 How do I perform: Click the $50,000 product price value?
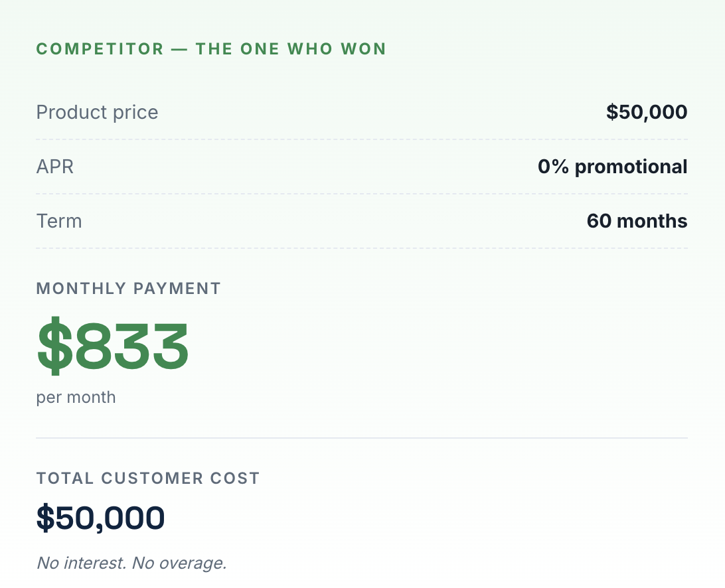[647, 112]
